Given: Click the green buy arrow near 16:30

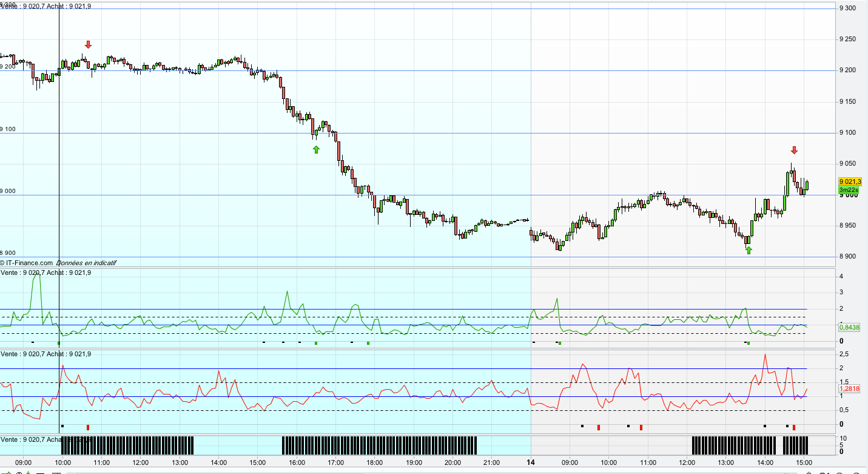Looking at the screenshot, I should point(316,149).
